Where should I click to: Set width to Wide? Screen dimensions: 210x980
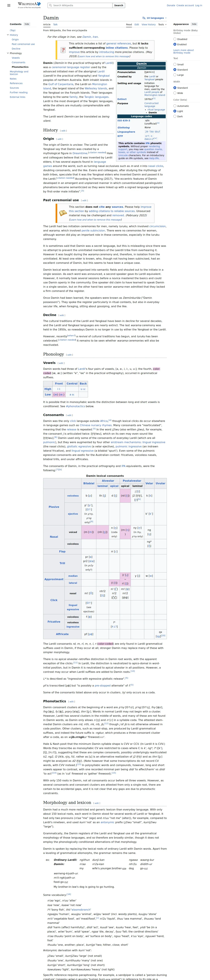tap(175, 93)
